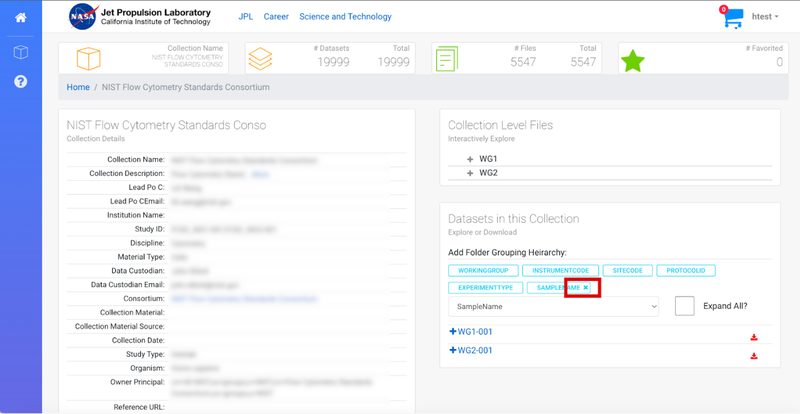
Task: Click the NASA JPL logo
Action: click(x=139, y=17)
